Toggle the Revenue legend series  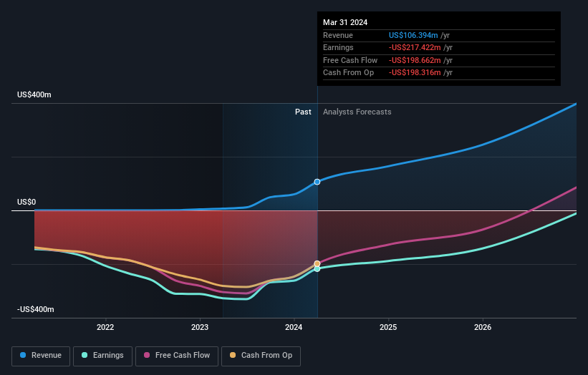[x=41, y=356]
